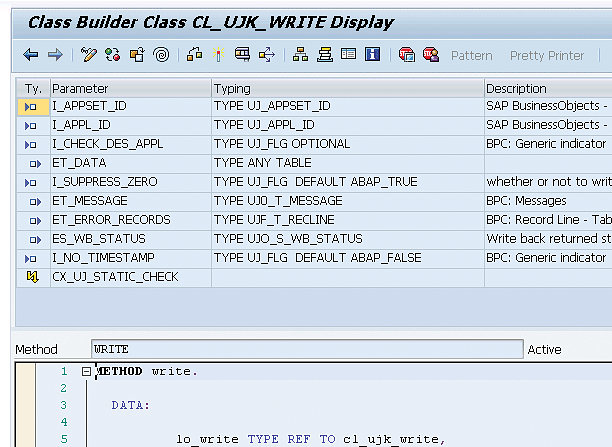Click the navigation window arrow icon
The width and height of the screenshot is (612, 447).
click(x=267, y=55)
